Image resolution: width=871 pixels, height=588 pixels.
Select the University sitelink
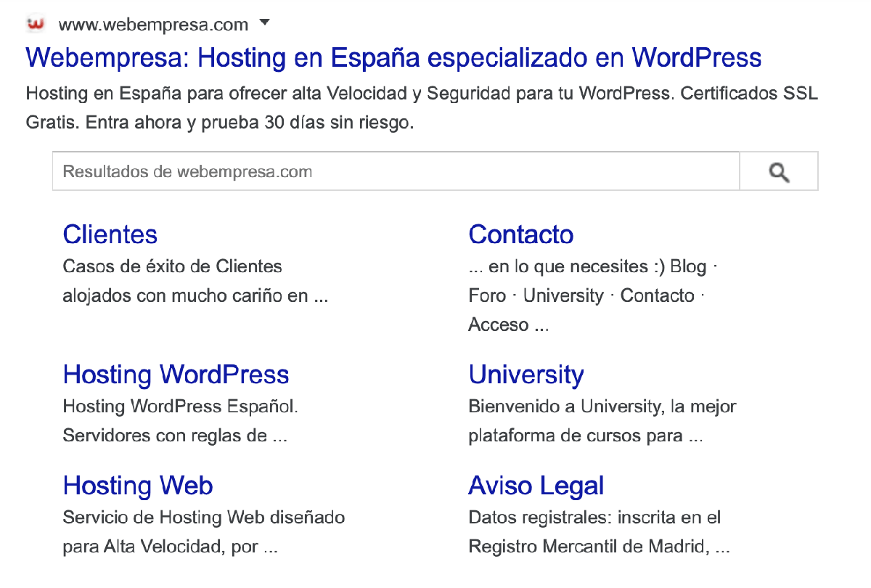point(527,375)
